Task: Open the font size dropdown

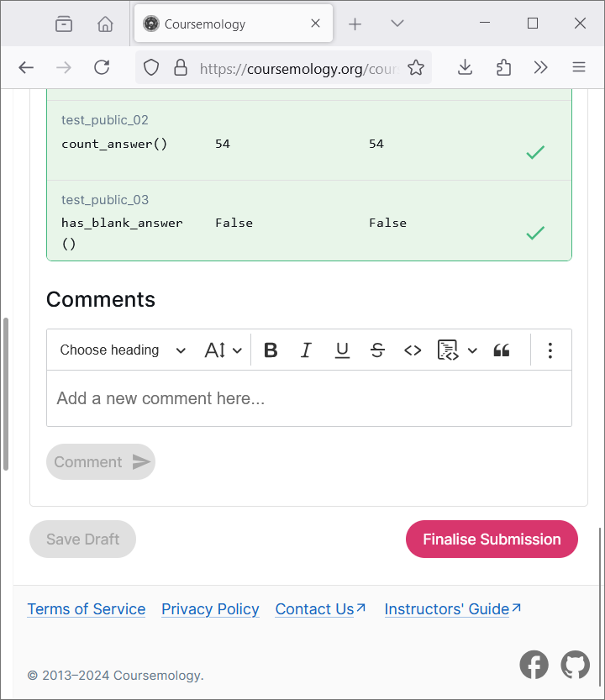Action: point(224,350)
